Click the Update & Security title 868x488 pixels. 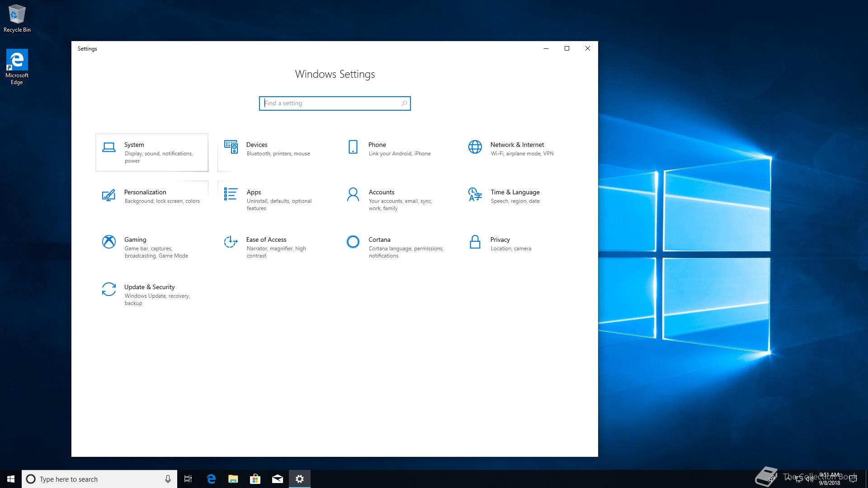pos(150,287)
